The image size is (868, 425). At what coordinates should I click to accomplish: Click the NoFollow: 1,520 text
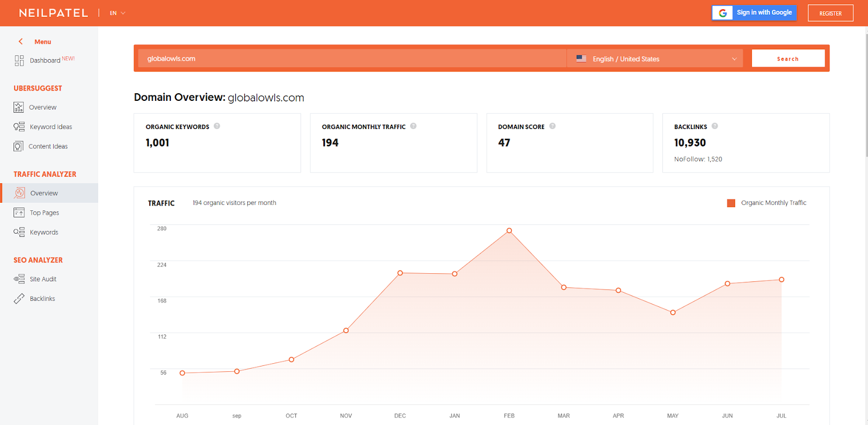click(698, 159)
